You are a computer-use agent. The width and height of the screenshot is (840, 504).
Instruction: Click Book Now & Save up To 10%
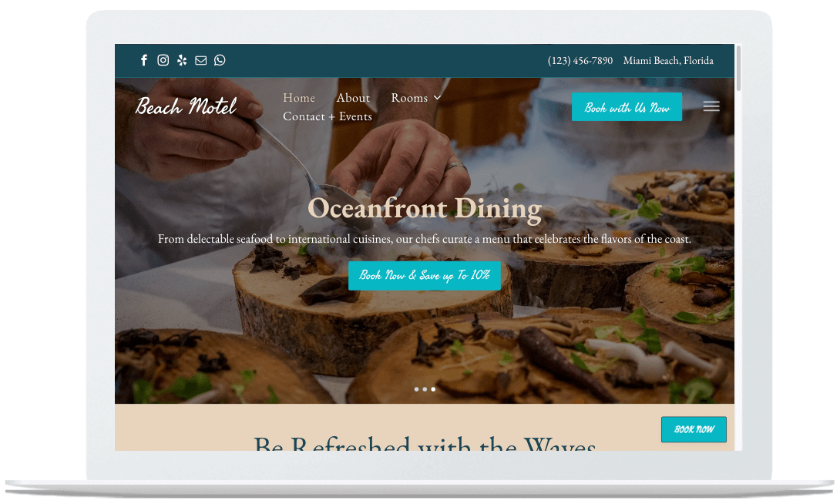(425, 275)
